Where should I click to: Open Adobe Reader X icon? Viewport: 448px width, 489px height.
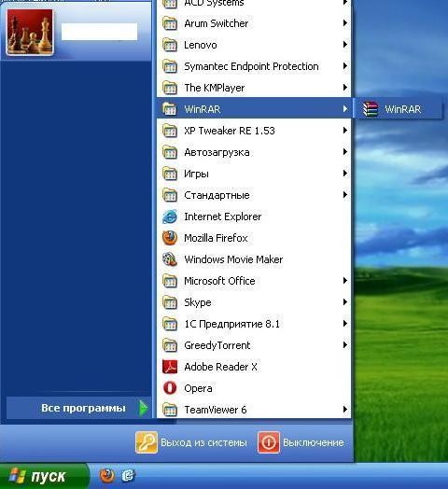(x=170, y=367)
